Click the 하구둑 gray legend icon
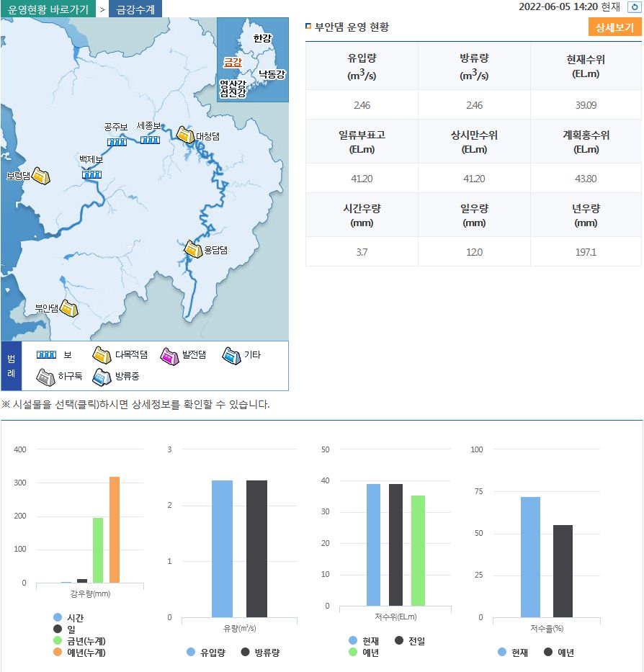This screenshot has height=672, width=644. (x=45, y=377)
